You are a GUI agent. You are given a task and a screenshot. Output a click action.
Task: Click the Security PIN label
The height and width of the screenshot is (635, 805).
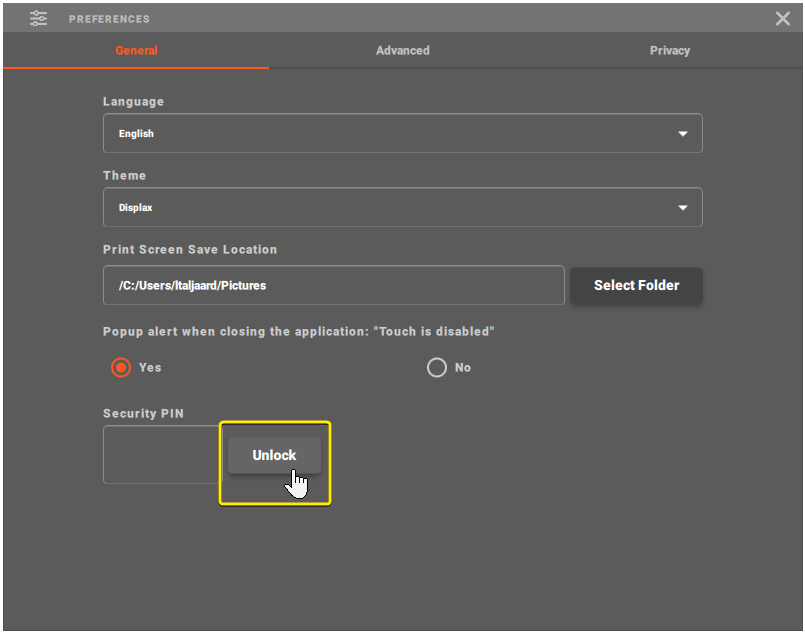(x=143, y=414)
